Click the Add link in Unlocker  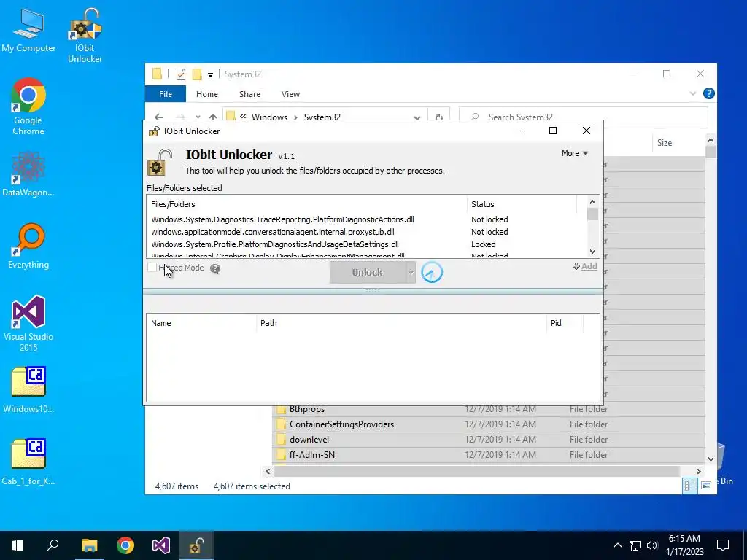[585, 267]
